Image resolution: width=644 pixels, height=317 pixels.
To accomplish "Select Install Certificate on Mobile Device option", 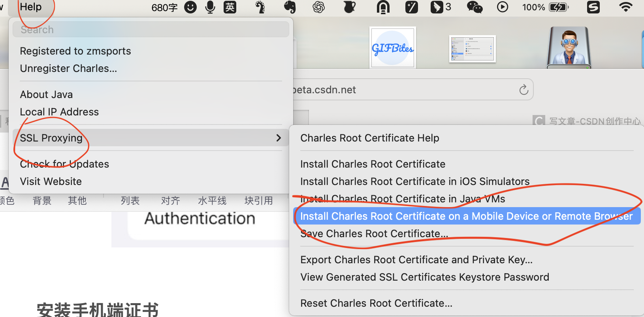I will 467,216.
